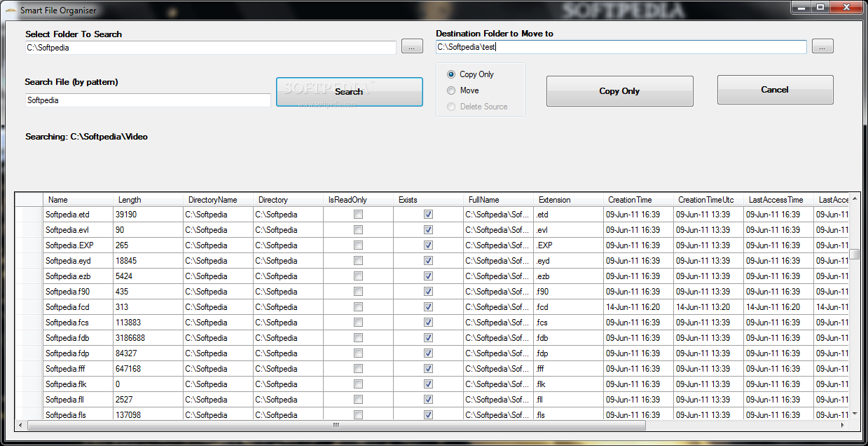Toggle Exists checkbox for Softpedia.flk
This screenshot has width=868, height=446.
tap(428, 384)
